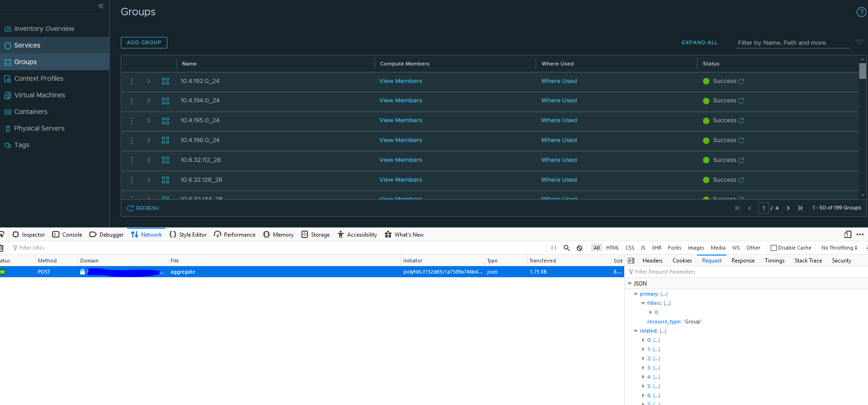Open actions menu for group 10.4.192.0_24
Image resolution: width=868 pixels, height=405 pixels.
pos(132,81)
